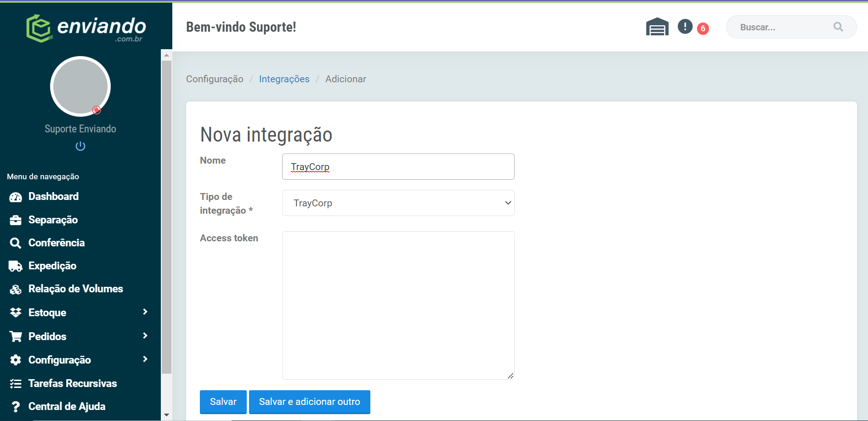
Task: Open the Conferência menu item
Action: tap(57, 243)
